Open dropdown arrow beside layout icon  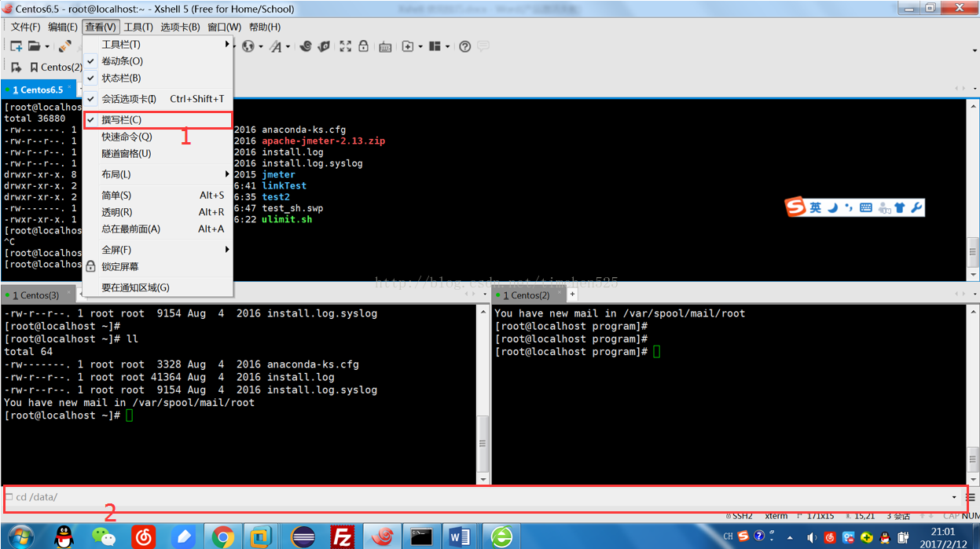click(447, 46)
